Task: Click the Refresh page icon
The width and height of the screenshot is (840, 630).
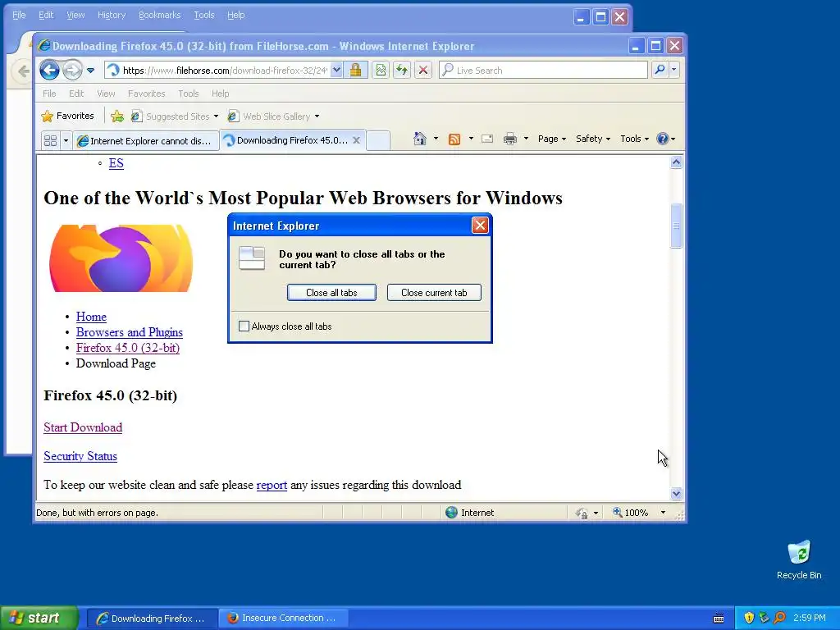Action: click(x=402, y=70)
